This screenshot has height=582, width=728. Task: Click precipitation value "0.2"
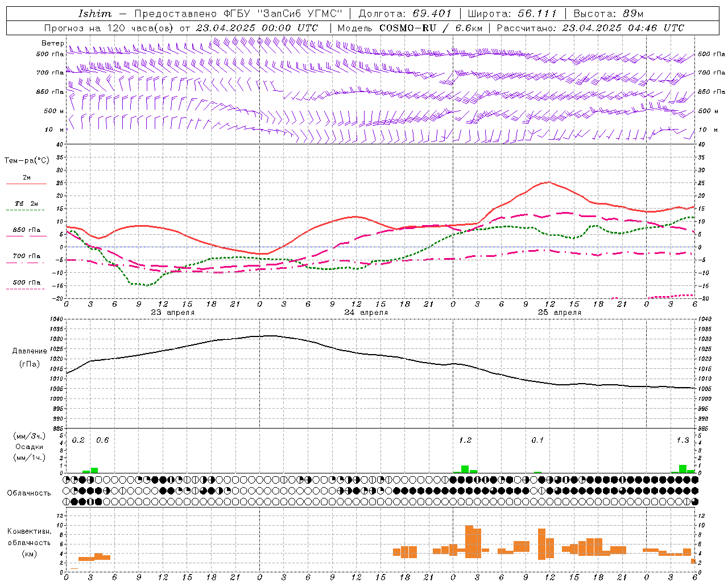click(x=78, y=440)
